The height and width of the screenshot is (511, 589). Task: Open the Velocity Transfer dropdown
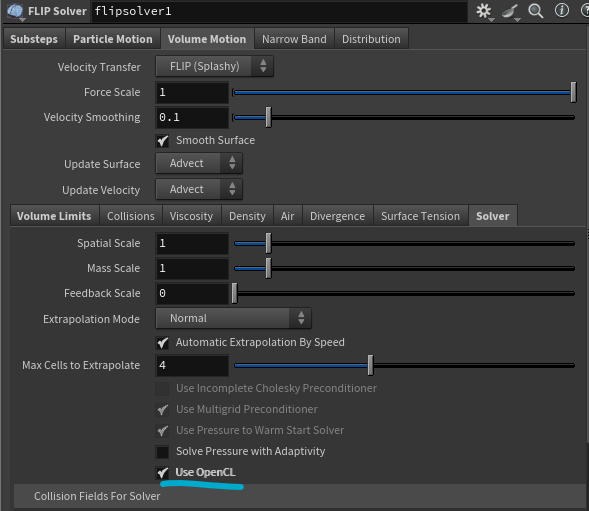coord(214,67)
